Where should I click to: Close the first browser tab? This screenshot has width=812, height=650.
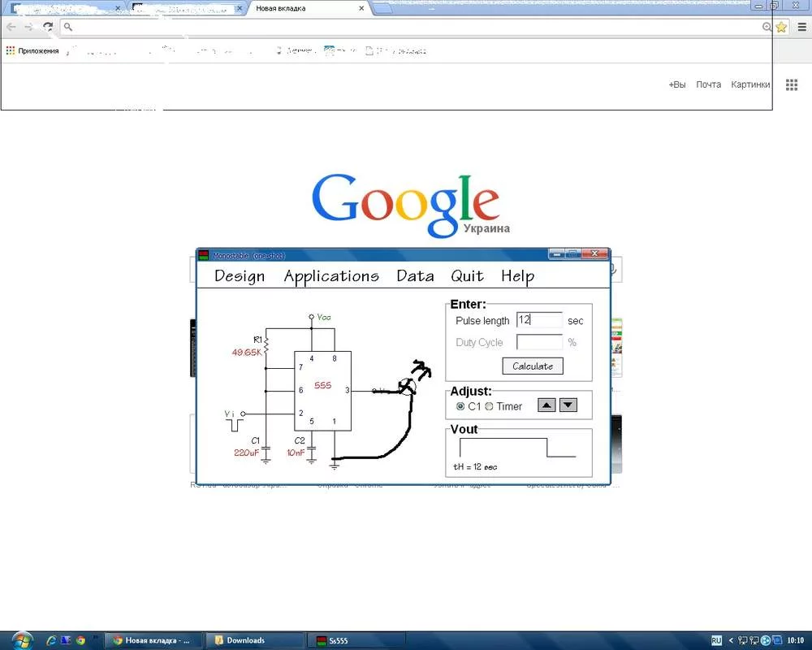coord(118,8)
